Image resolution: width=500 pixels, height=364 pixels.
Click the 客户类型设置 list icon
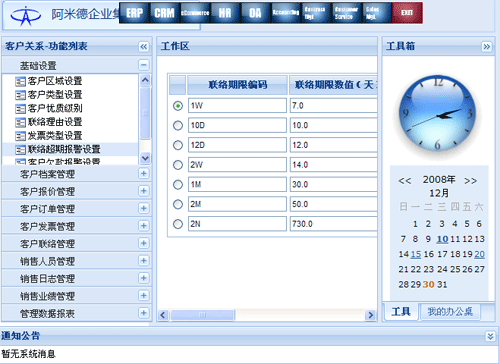[20, 95]
